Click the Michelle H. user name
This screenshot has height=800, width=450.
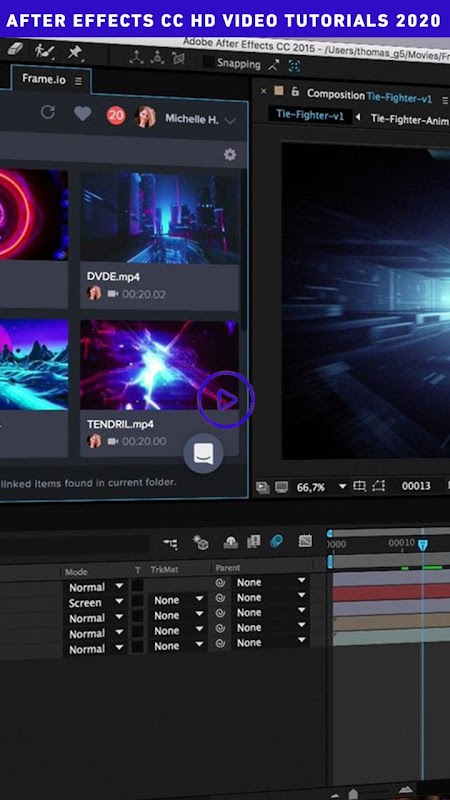191,119
